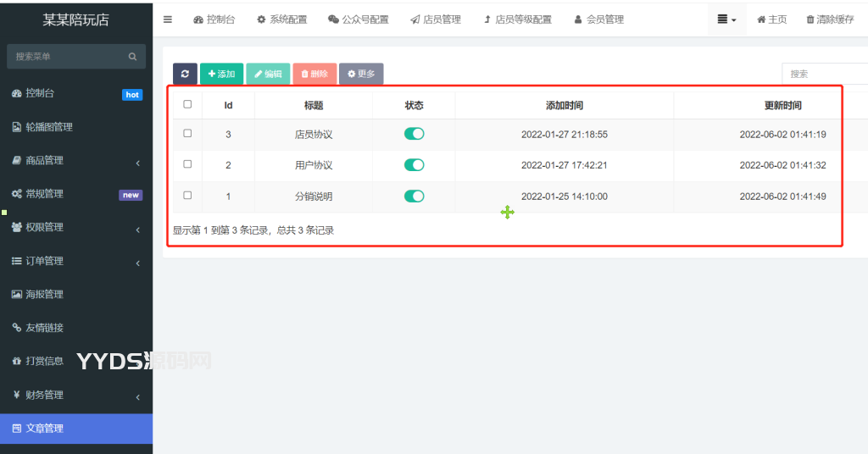Check the checkbox for row 用户协议
Viewport: 868px width, 454px height.
187,164
